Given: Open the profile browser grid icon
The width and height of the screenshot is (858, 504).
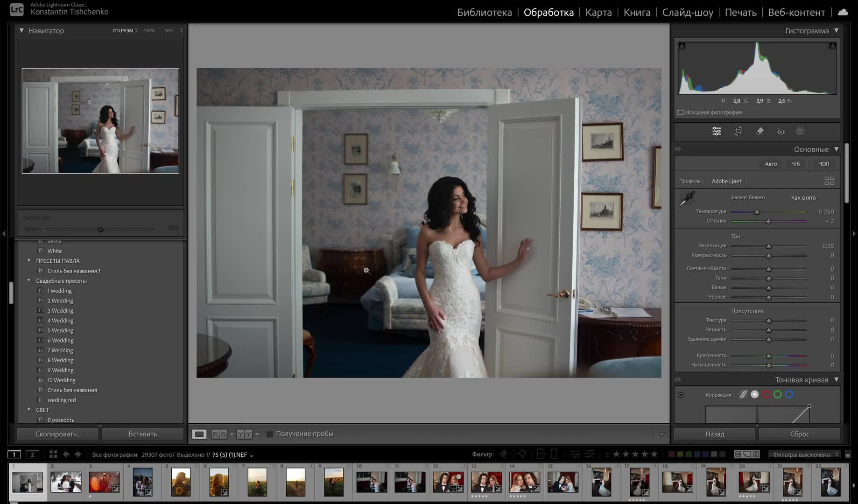Looking at the screenshot, I should click(x=829, y=181).
